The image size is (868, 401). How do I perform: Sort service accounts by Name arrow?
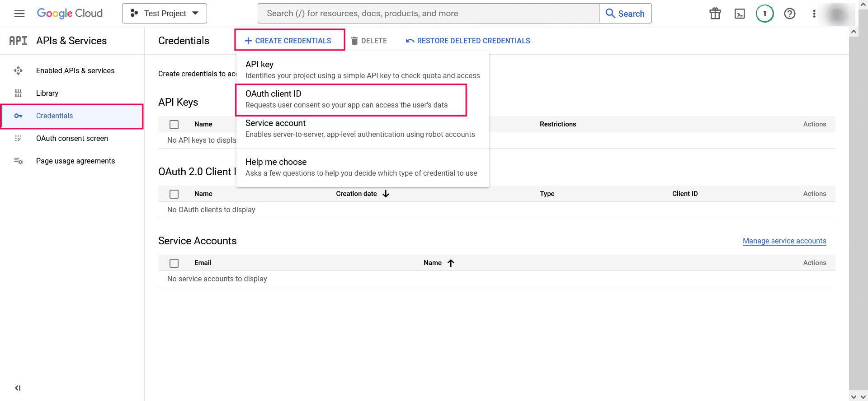[451, 263]
